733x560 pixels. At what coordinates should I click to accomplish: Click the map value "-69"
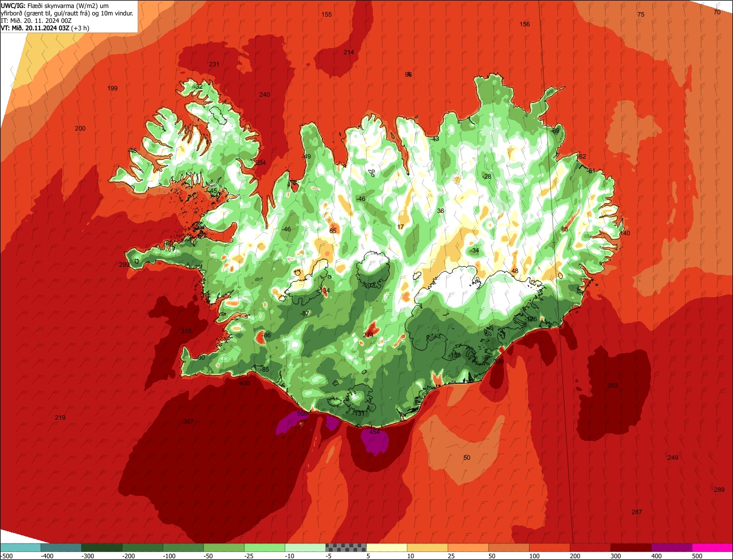[x=554, y=131]
